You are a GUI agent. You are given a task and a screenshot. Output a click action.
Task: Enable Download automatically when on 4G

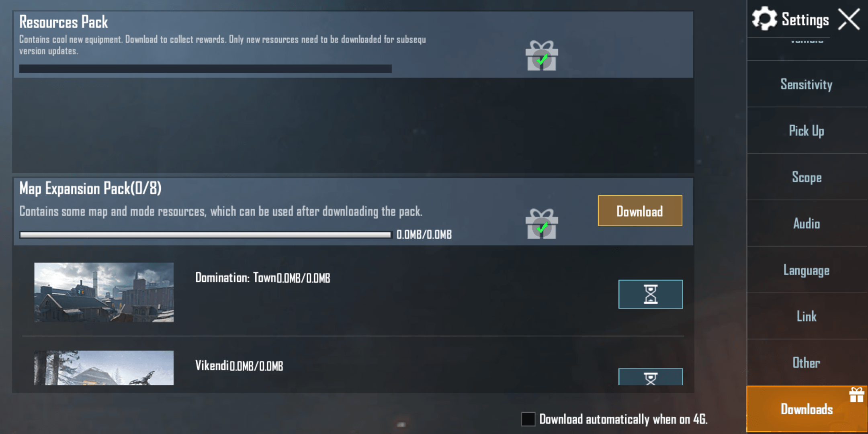click(x=528, y=419)
